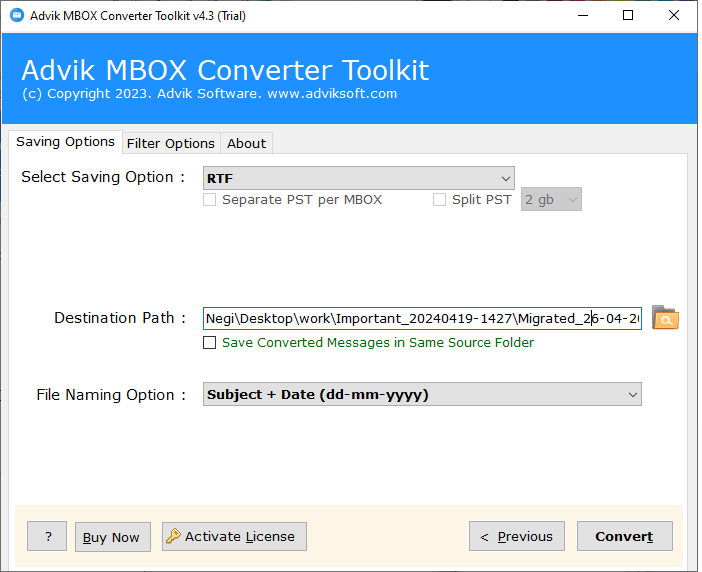
Task: Click the Advik app icon in the title bar
Action: click(x=17, y=15)
